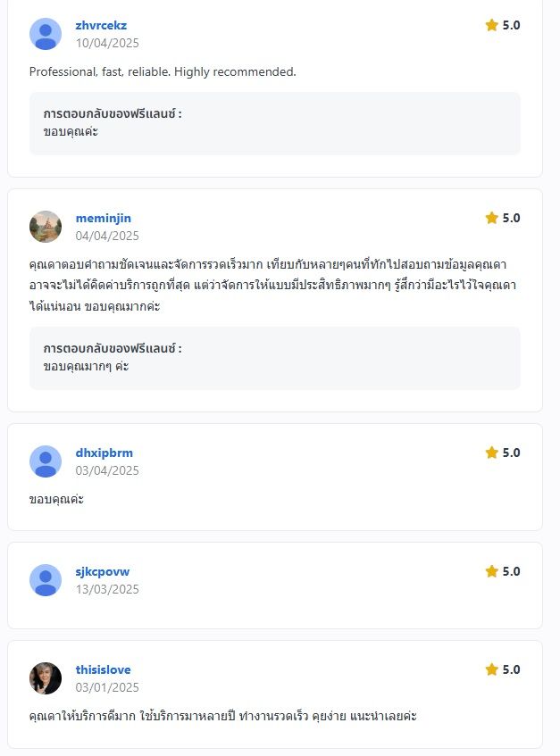Image resolution: width=560 pixels, height=756 pixels.
Task: Click the star icon on zhvrcekz's review
Action: [491, 25]
